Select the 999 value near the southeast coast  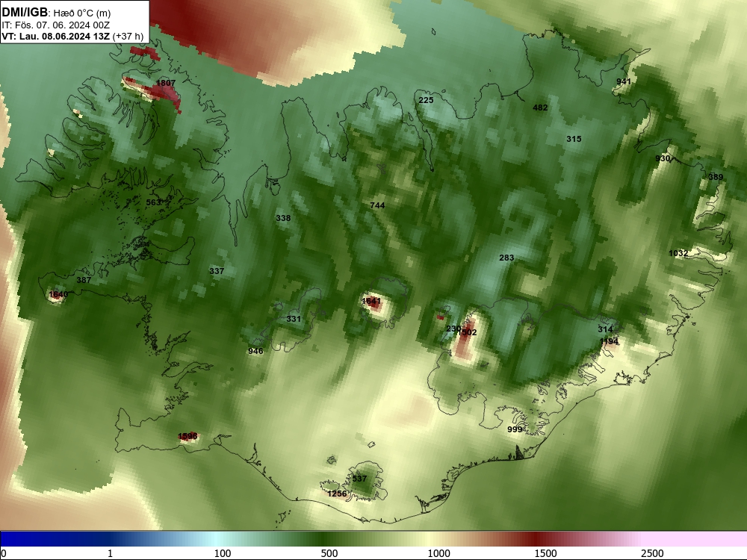515,429
